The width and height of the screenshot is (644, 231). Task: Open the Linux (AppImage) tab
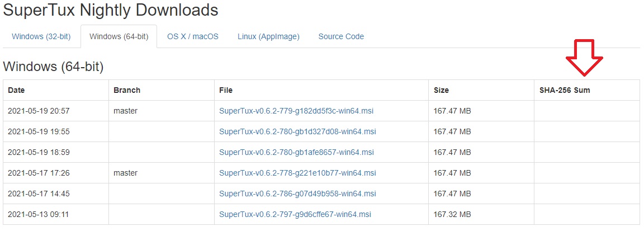click(268, 36)
